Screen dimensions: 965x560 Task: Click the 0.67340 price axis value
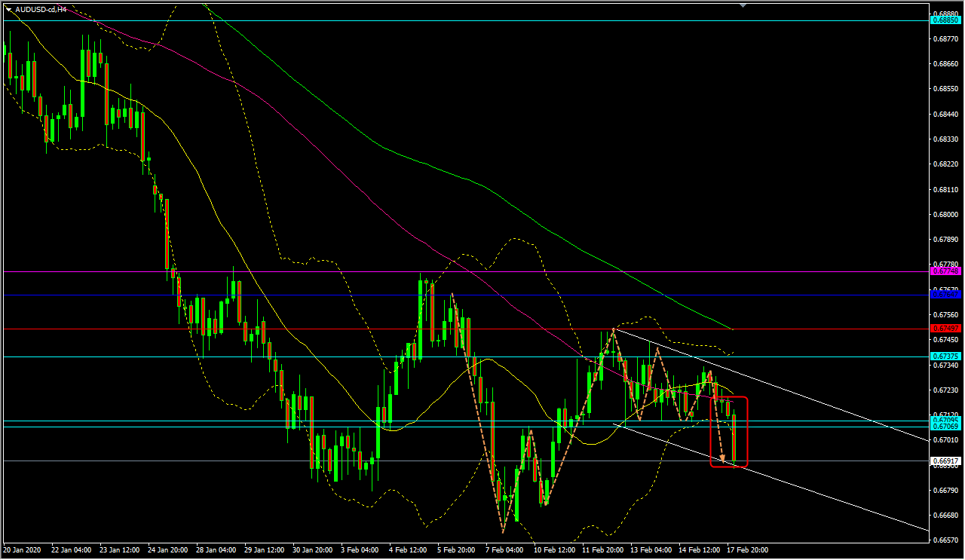[945, 365]
